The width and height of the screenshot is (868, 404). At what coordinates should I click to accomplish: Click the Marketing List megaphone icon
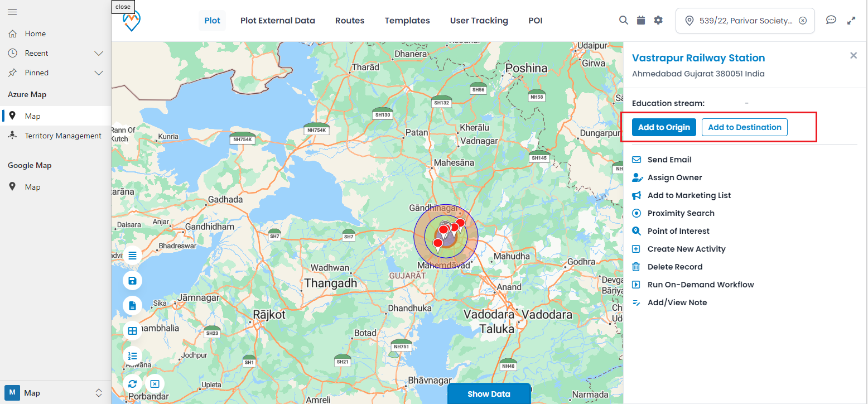[636, 195]
